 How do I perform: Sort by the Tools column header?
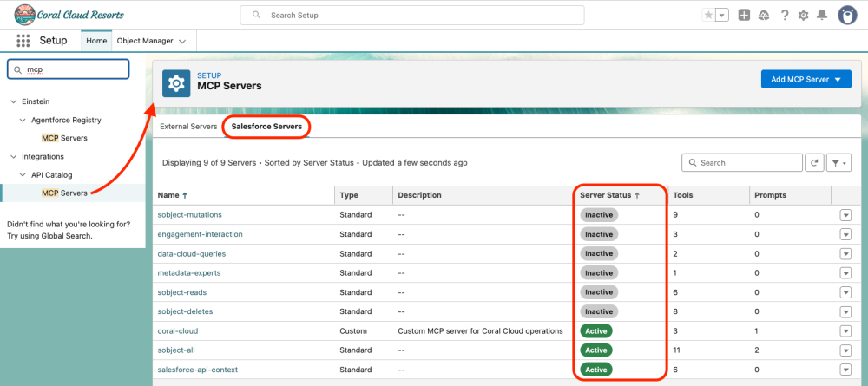682,195
